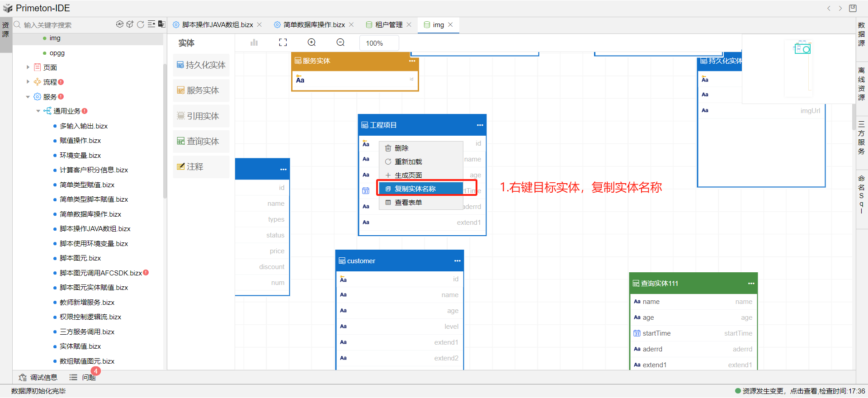Expand the 页面 tree node
Viewport: 868px width, 398px height.
pyautogui.click(x=28, y=67)
